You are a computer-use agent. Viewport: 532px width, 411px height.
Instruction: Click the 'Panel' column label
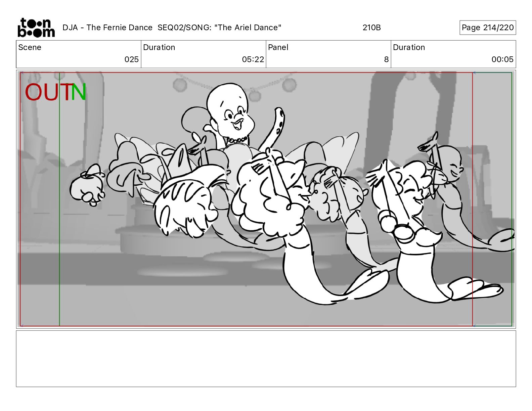pos(278,47)
